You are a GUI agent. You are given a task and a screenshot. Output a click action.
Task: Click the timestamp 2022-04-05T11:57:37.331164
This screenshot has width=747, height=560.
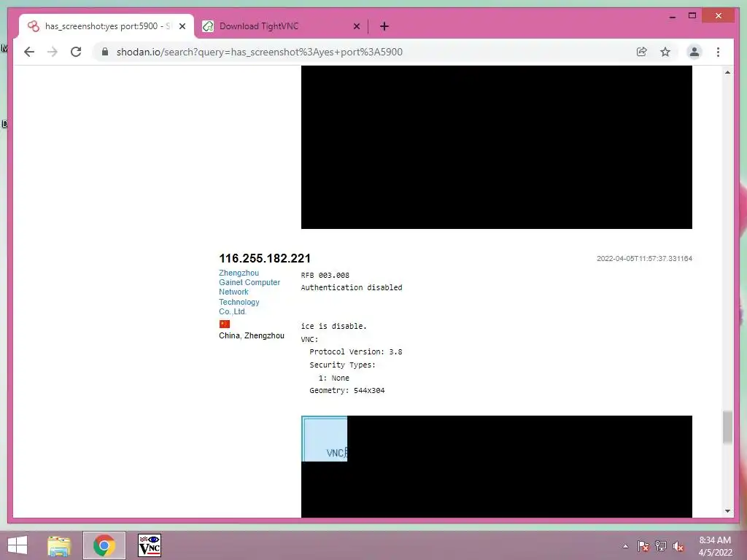[x=645, y=259]
